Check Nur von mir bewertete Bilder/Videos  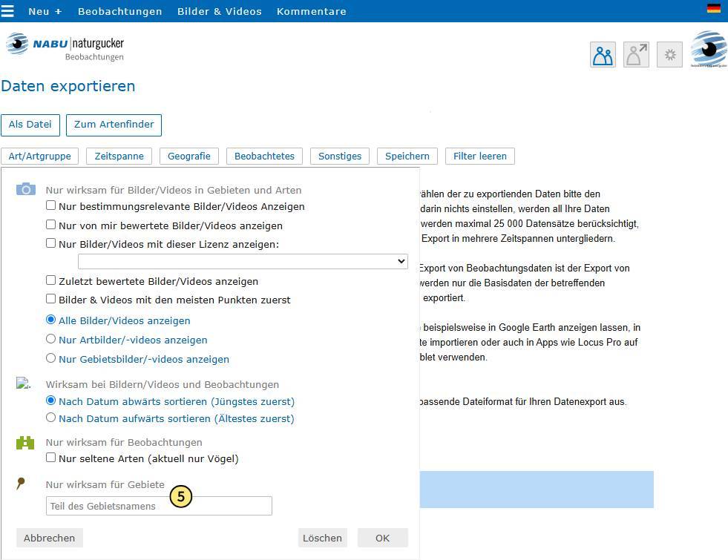pyautogui.click(x=50, y=225)
